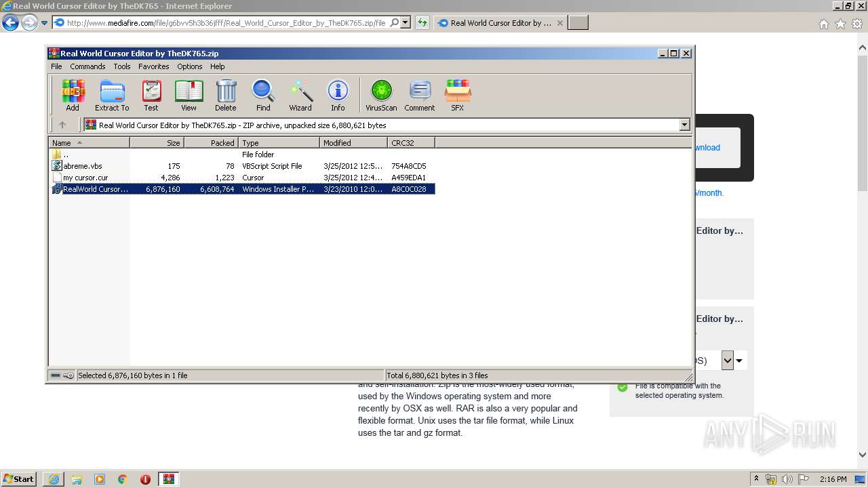Image resolution: width=868 pixels, height=488 pixels.
Task: Show hidden system tray icons arrow
Action: (757, 479)
